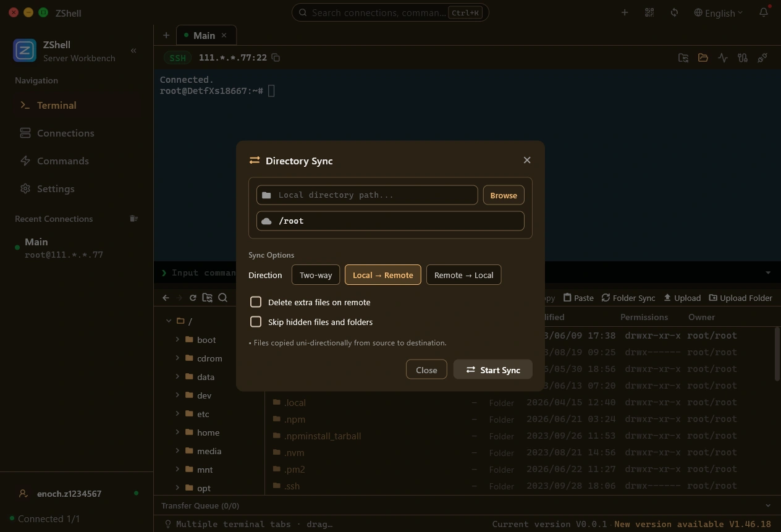Expand the dev folder in tree

coord(177,395)
